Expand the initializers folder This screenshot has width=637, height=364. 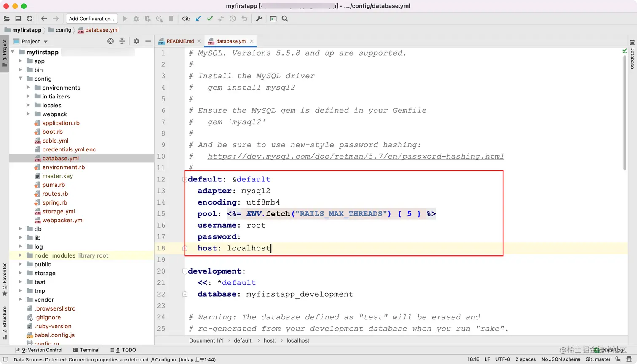pos(28,96)
